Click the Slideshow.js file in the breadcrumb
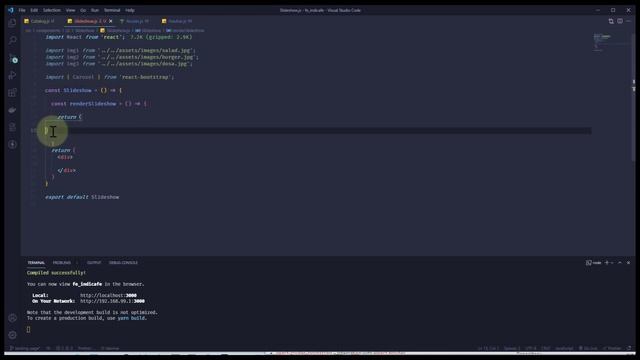The height and width of the screenshot is (360, 640). tap(116, 31)
